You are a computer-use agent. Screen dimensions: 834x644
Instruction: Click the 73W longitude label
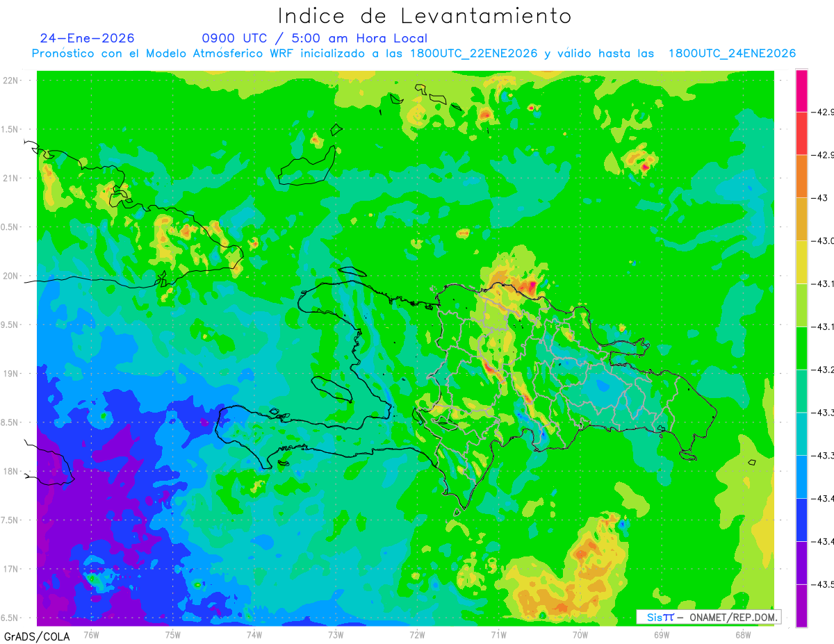(336, 635)
